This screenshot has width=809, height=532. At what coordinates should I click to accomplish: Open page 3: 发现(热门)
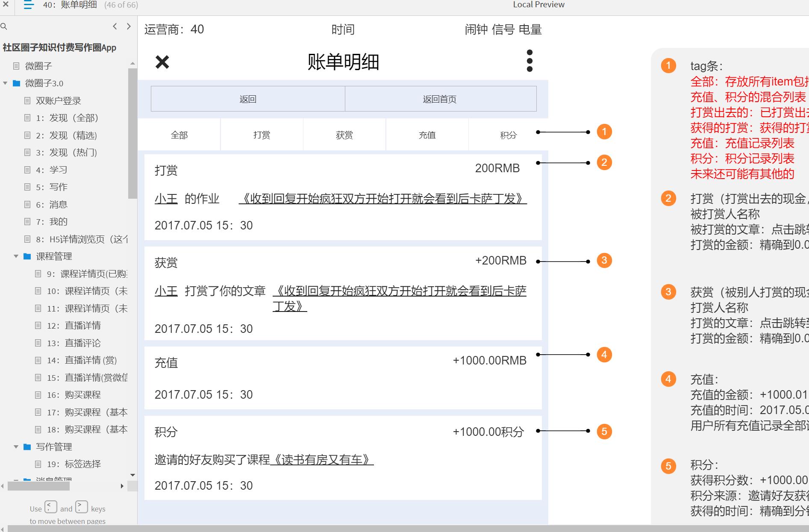click(x=67, y=153)
